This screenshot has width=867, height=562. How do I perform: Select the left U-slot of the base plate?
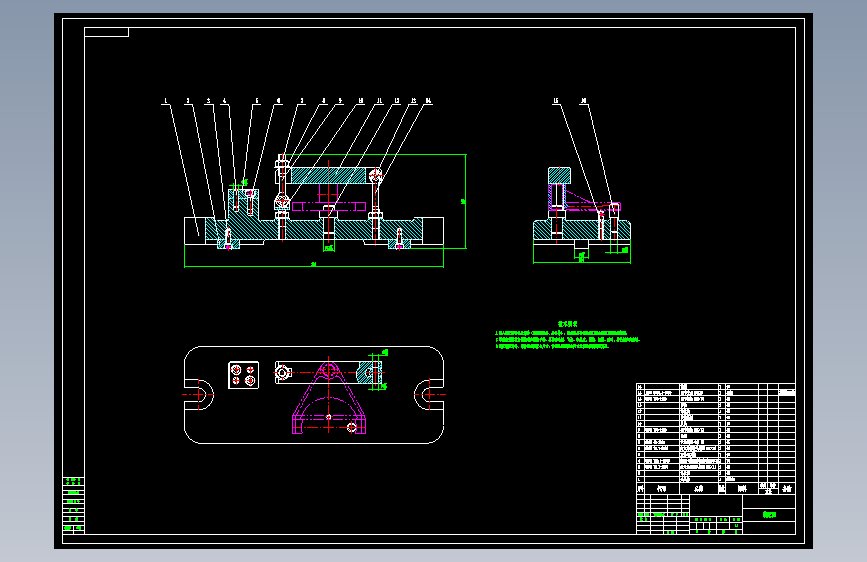[x=199, y=394]
